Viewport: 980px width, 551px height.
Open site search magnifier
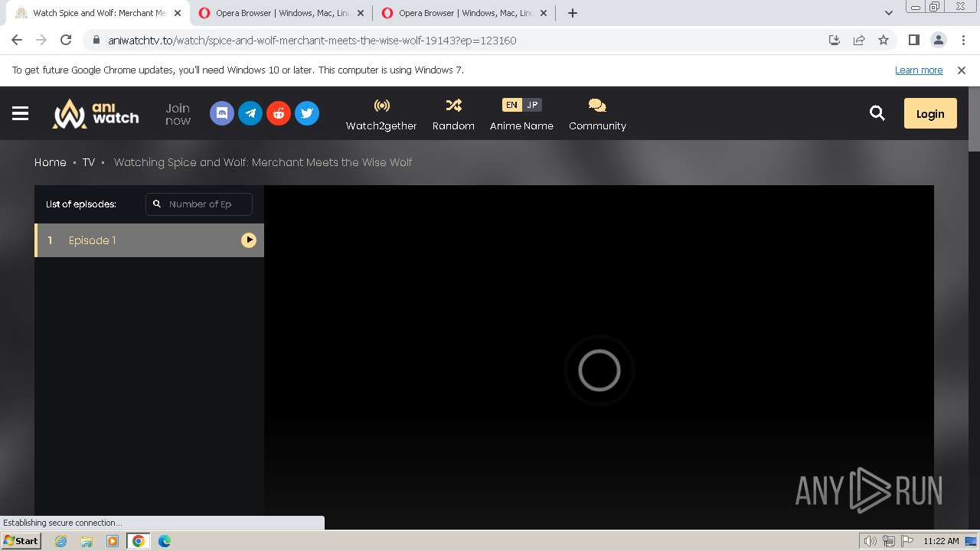877,113
